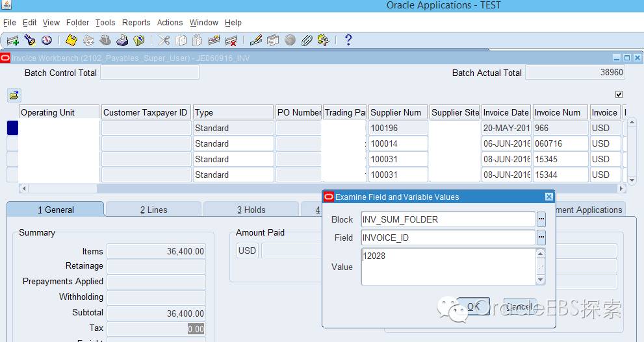
Task: Open the Actions menu
Action: tap(170, 23)
